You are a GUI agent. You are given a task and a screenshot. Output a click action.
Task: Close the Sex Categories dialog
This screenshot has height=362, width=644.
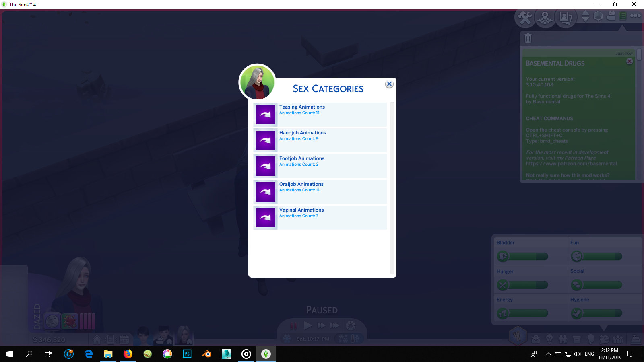click(389, 84)
